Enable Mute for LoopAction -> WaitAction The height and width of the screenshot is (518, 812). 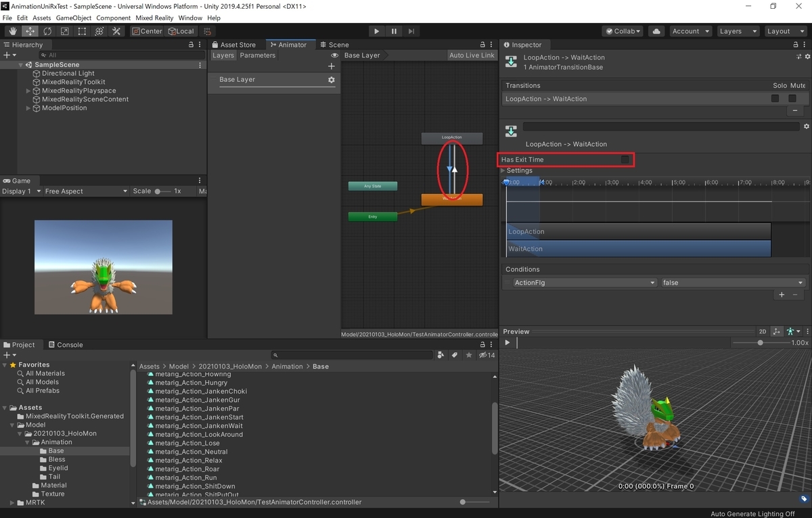[792, 98]
